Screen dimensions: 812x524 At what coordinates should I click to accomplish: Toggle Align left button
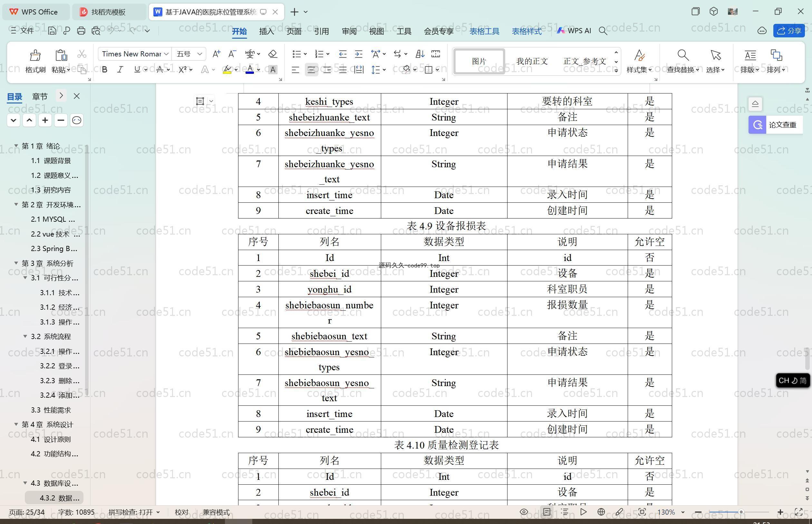pos(295,70)
